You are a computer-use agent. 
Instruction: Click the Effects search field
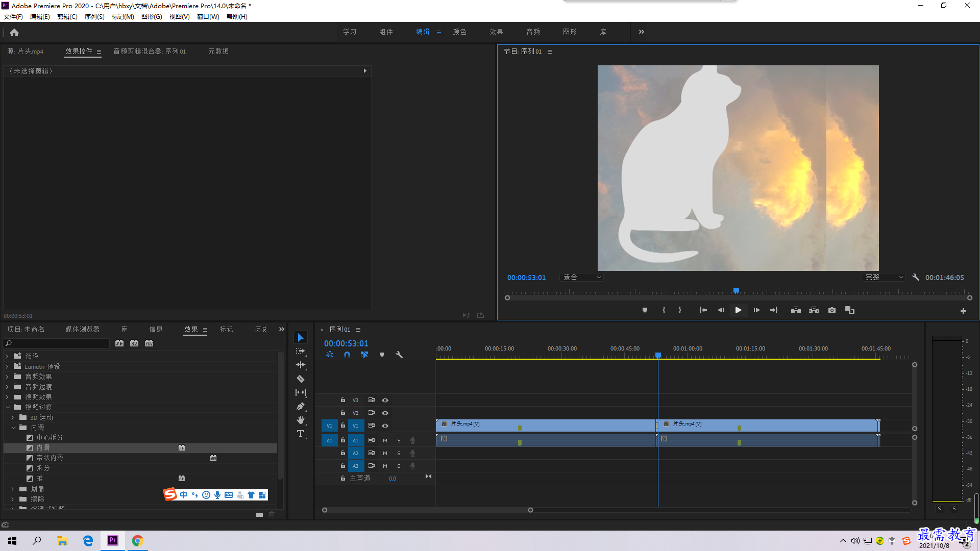pyautogui.click(x=56, y=343)
